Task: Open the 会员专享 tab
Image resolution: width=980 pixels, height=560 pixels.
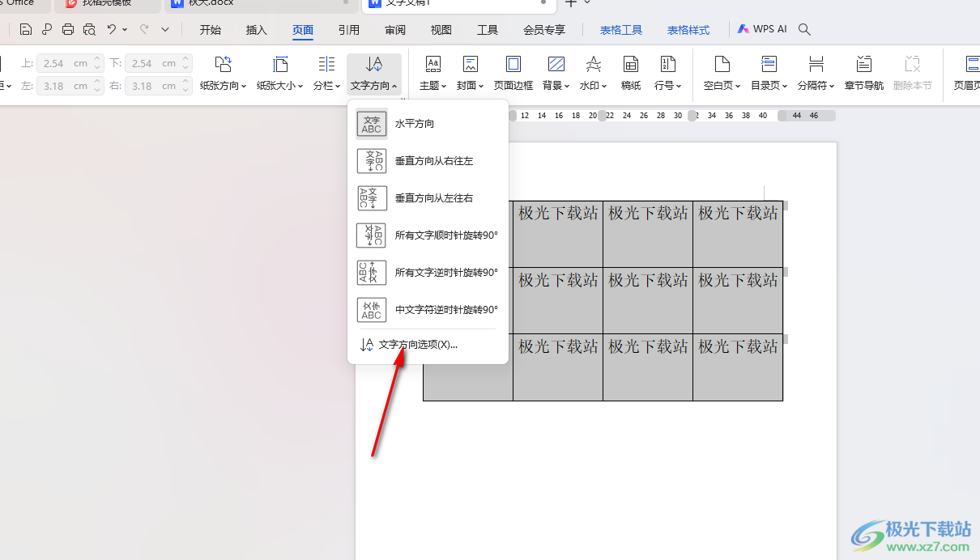Action: 544,30
